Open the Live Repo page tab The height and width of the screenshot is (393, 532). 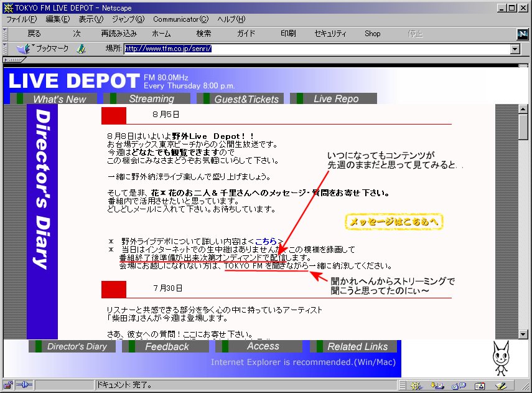(333, 98)
